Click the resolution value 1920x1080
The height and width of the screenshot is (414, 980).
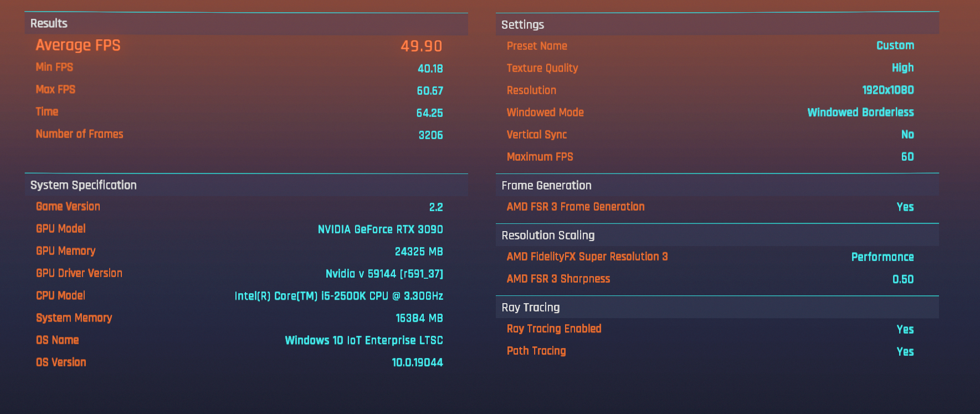[x=888, y=90]
